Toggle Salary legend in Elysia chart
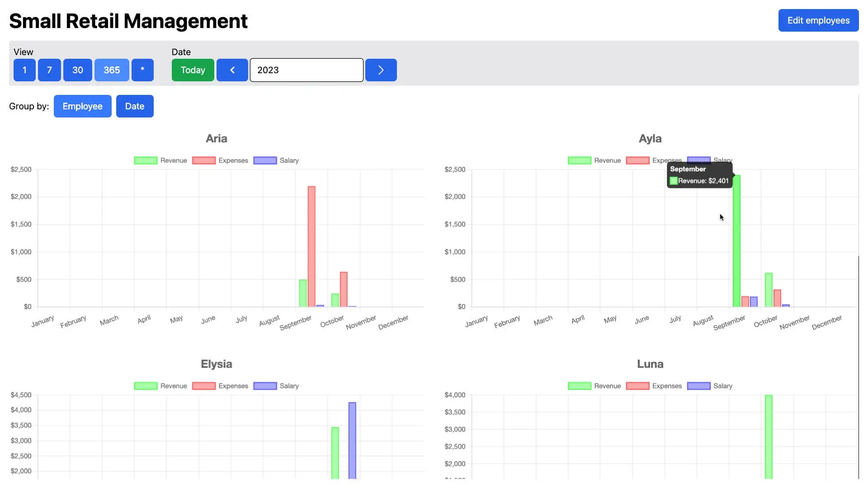Image resolution: width=868 pixels, height=488 pixels. click(x=265, y=386)
